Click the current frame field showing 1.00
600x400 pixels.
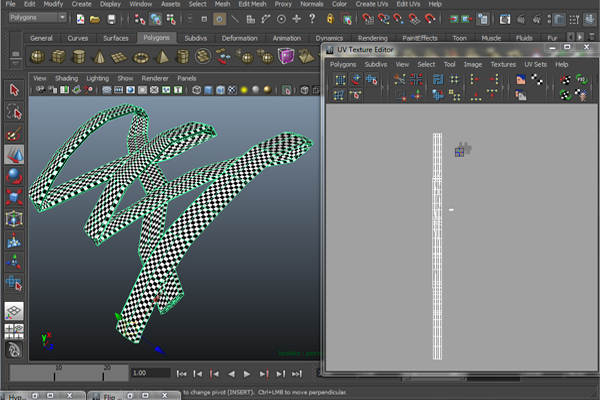(150, 373)
